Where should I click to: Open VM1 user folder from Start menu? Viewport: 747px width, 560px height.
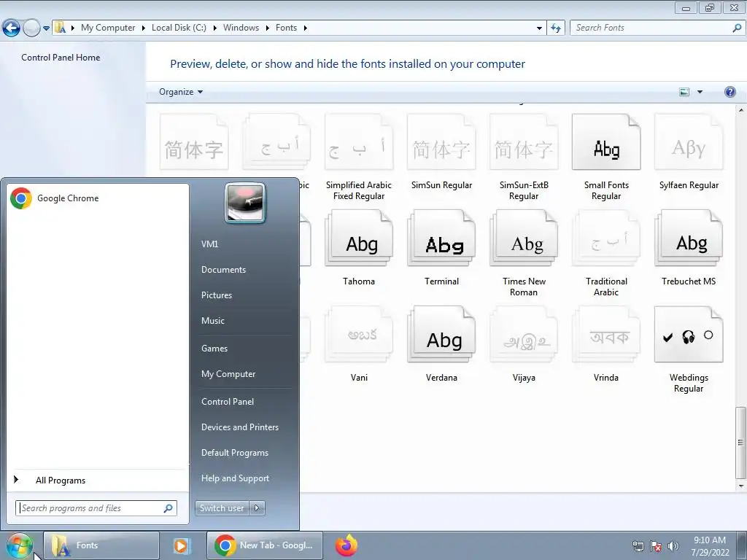pyautogui.click(x=209, y=244)
